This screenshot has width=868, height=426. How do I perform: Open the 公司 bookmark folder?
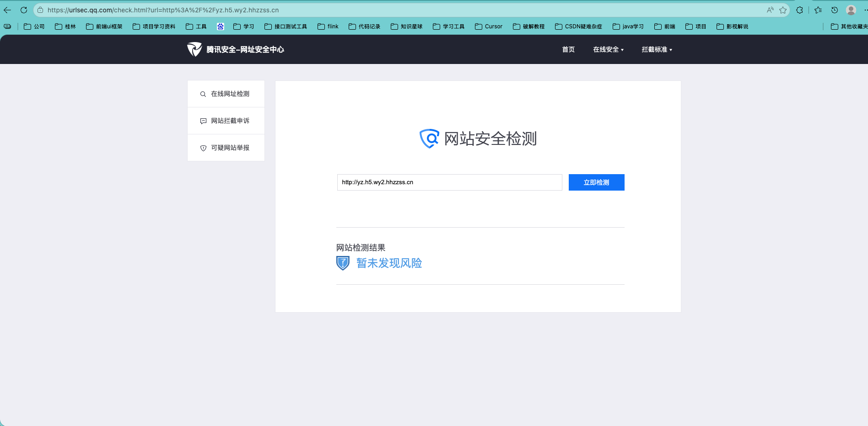[34, 27]
